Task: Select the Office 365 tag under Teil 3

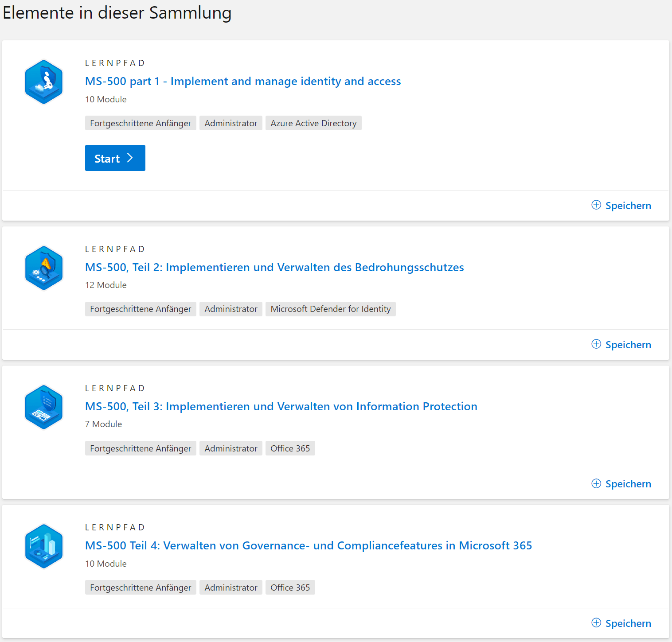Action: tap(290, 448)
